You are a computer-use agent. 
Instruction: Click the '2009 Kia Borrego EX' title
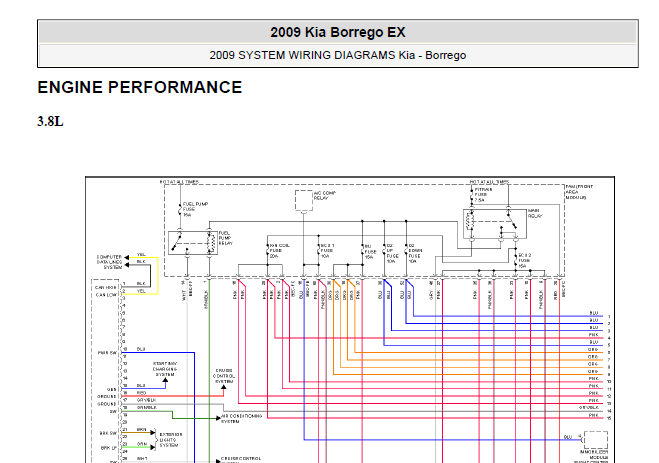point(337,32)
